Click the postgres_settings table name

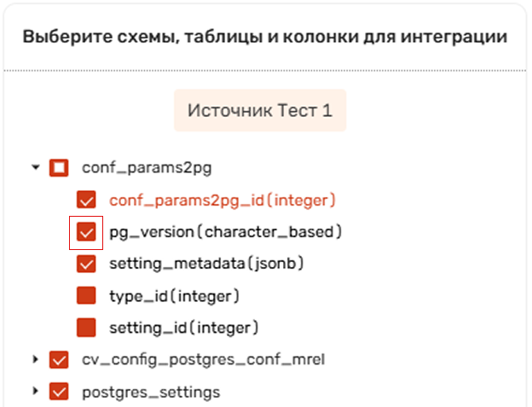point(151,392)
